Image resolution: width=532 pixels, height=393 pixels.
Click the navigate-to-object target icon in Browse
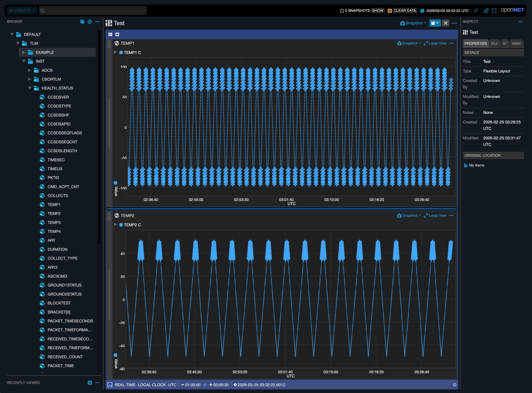point(90,22)
